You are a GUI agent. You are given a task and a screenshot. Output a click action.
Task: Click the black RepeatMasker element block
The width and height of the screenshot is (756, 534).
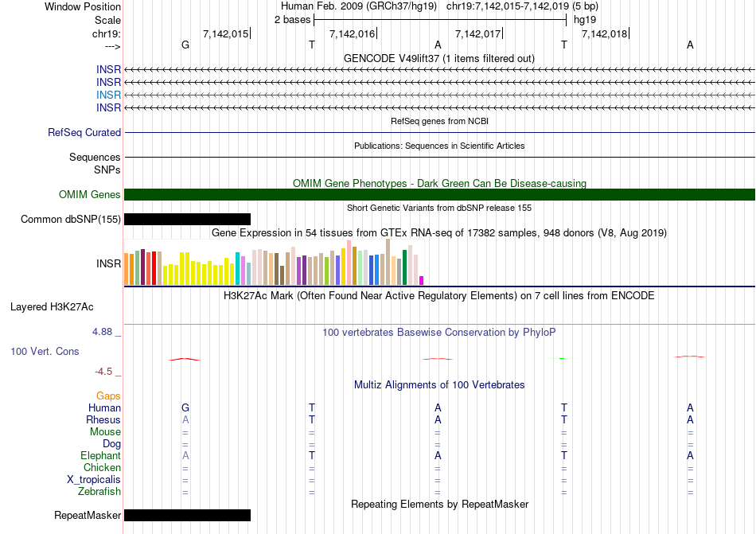point(187,515)
